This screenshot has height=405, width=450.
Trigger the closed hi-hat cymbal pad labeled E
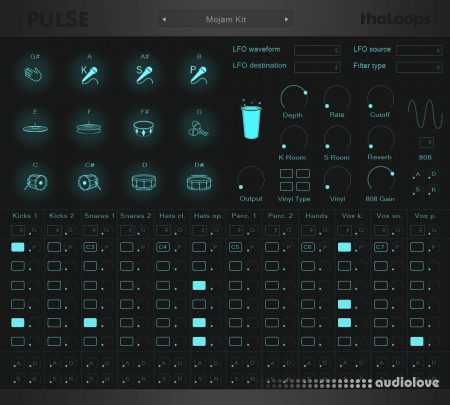(35, 128)
